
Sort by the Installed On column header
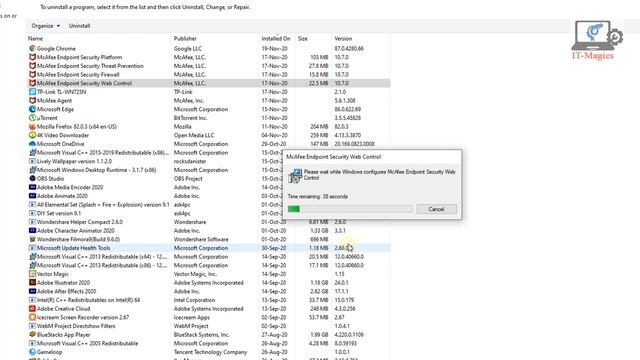277,38
